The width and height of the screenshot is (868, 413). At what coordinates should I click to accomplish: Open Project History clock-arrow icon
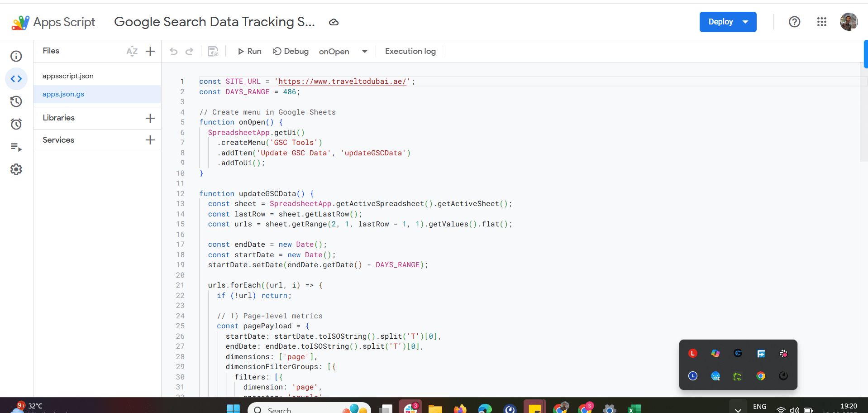[16, 101]
